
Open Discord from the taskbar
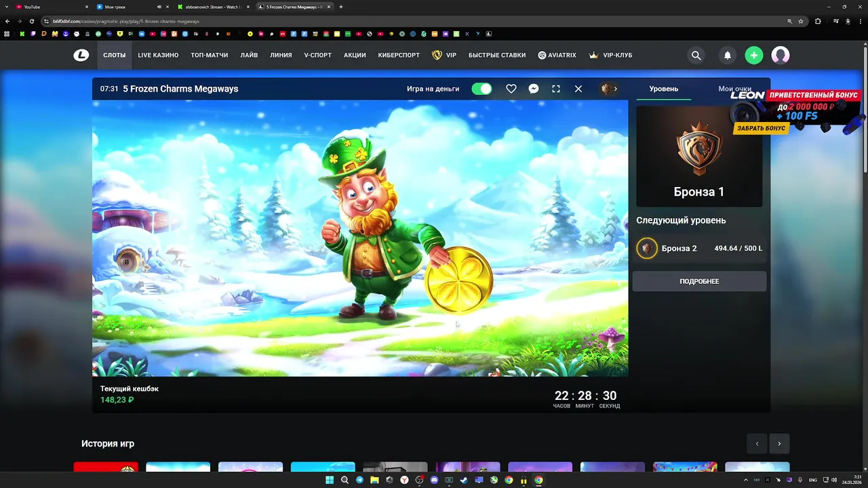(434, 480)
